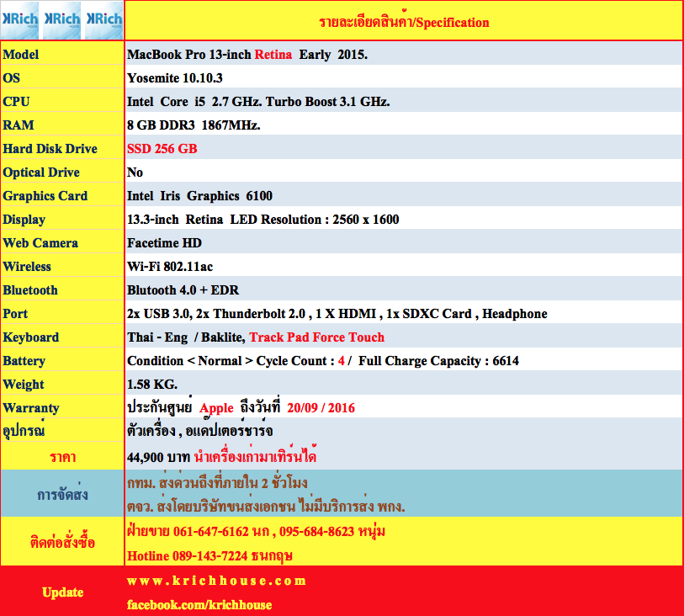Screen dimensions: 684x616
Task: Select the red 'ราคา' price label
Action: click(x=62, y=457)
